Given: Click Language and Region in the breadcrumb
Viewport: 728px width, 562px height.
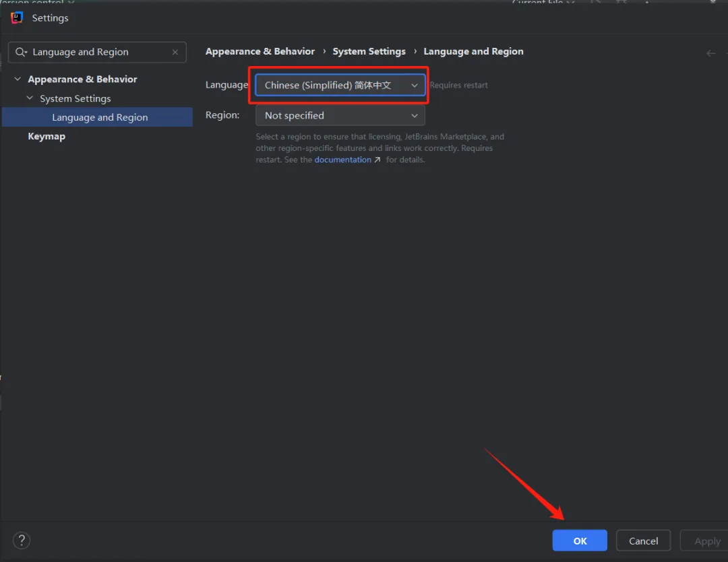Looking at the screenshot, I should tap(473, 51).
